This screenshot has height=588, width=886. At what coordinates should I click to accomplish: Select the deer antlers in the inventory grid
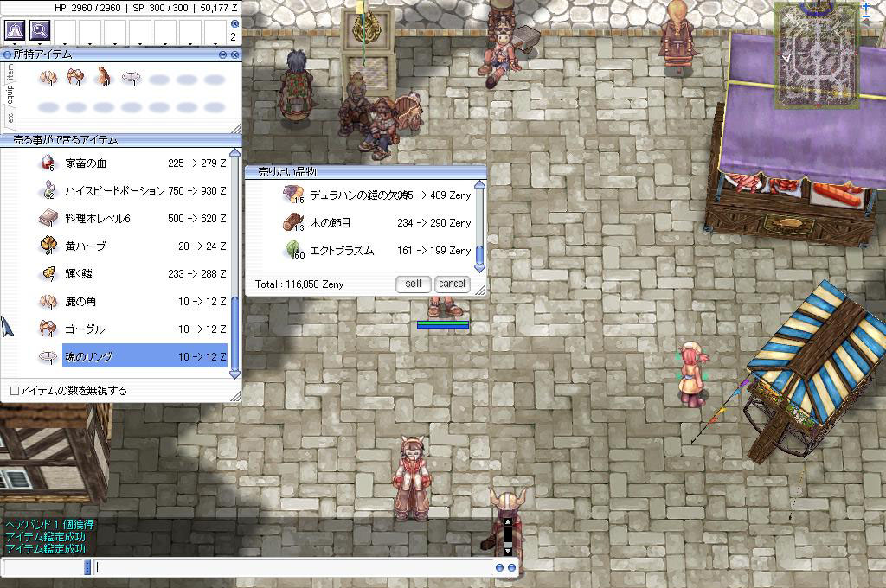click(48, 77)
